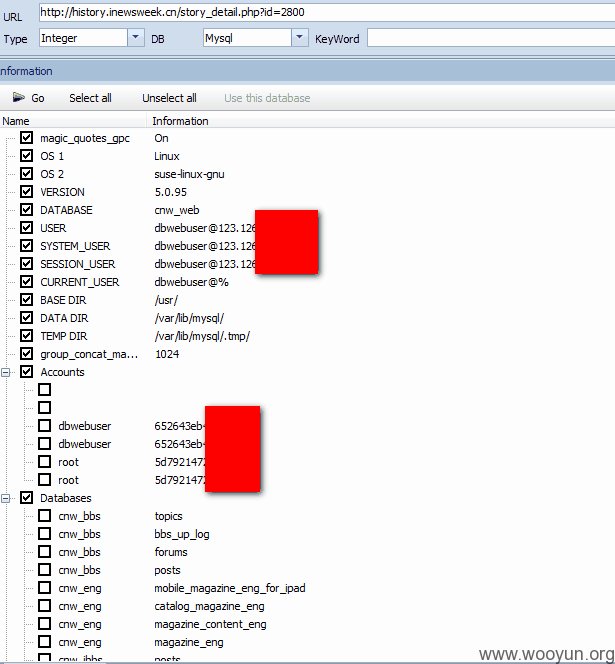Viewport: 615px width, 664px height.
Task: Uncheck DATABASE checkbox
Action: [x=27, y=210]
